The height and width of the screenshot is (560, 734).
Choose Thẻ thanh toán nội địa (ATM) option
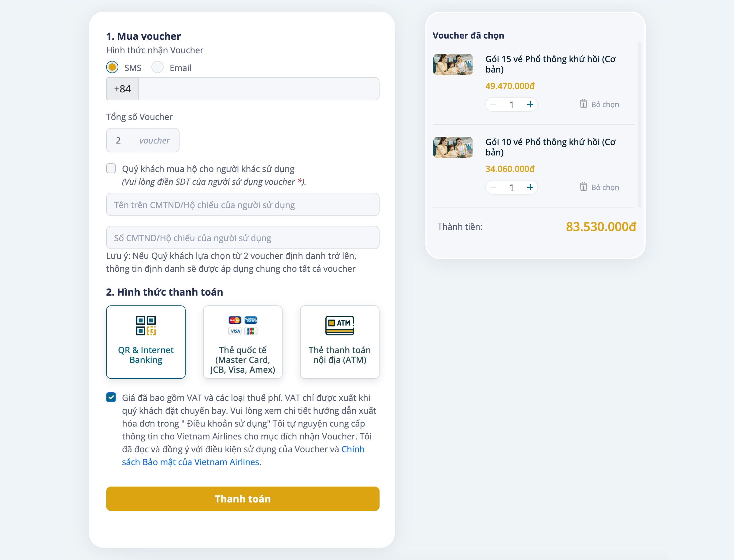coord(339,342)
